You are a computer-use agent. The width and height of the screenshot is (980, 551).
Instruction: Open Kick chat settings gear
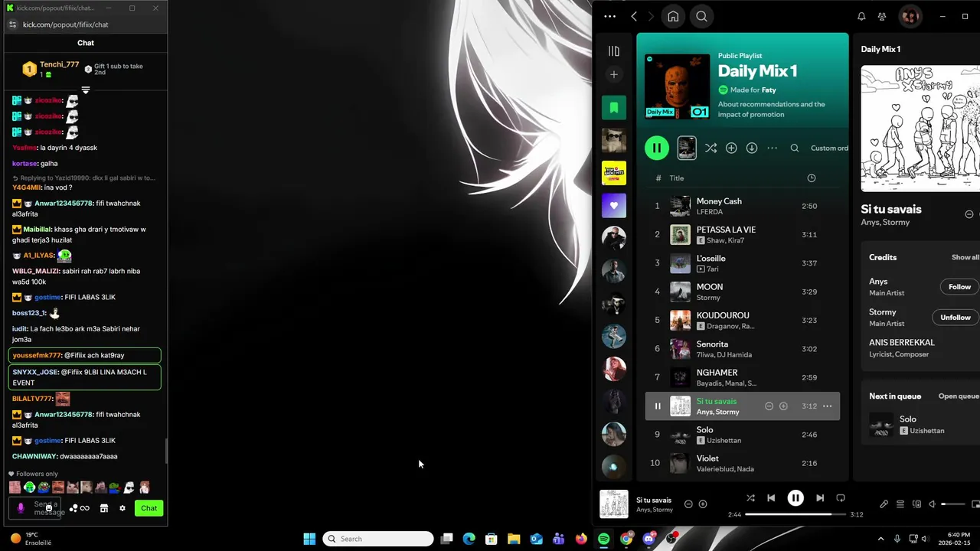point(122,508)
